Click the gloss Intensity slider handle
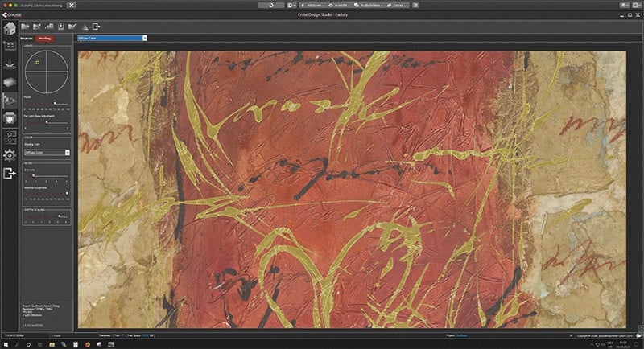This screenshot has width=644, height=349. pyautogui.click(x=33, y=175)
